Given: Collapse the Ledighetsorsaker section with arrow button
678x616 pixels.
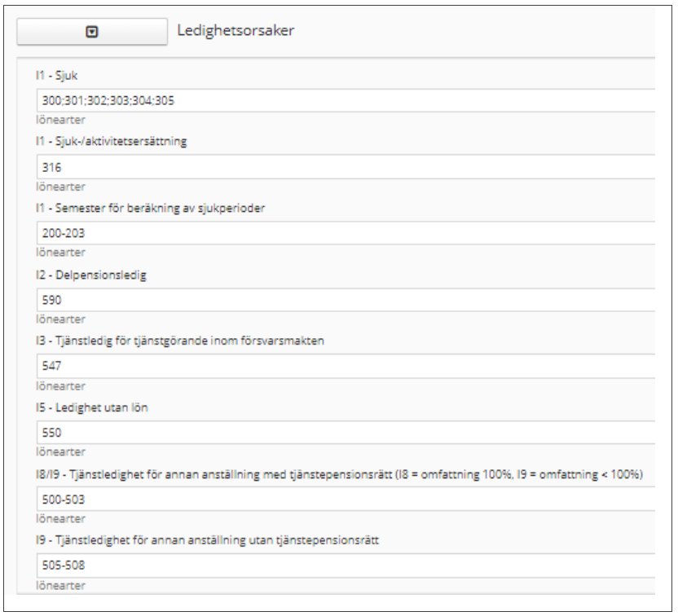Looking at the screenshot, I should pyautogui.click(x=91, y=32).
